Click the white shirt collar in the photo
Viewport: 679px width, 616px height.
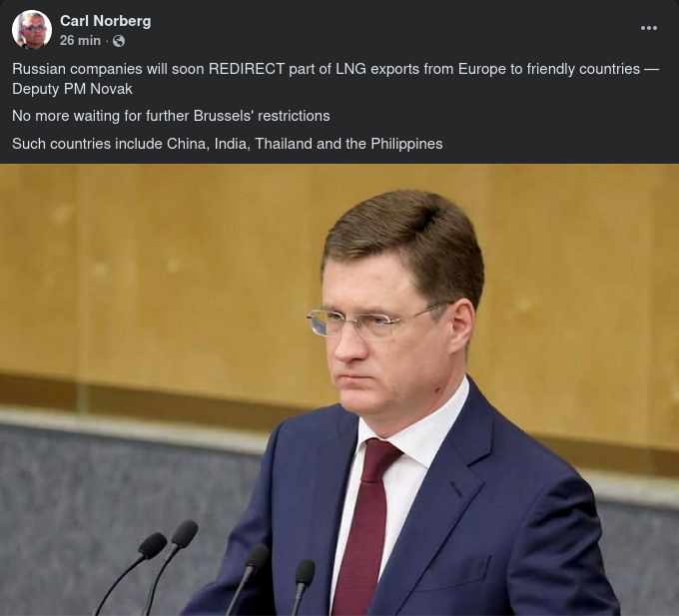(x=417, y=433)
